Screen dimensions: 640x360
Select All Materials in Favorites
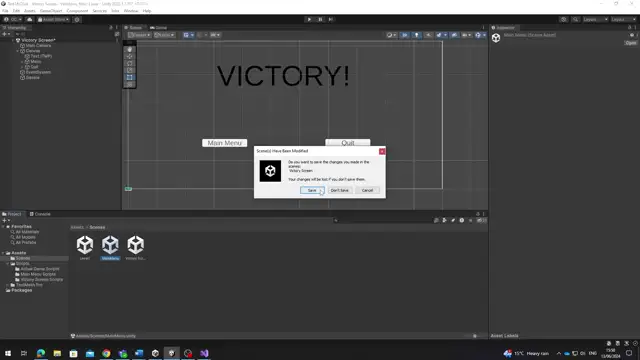point(24,232)
